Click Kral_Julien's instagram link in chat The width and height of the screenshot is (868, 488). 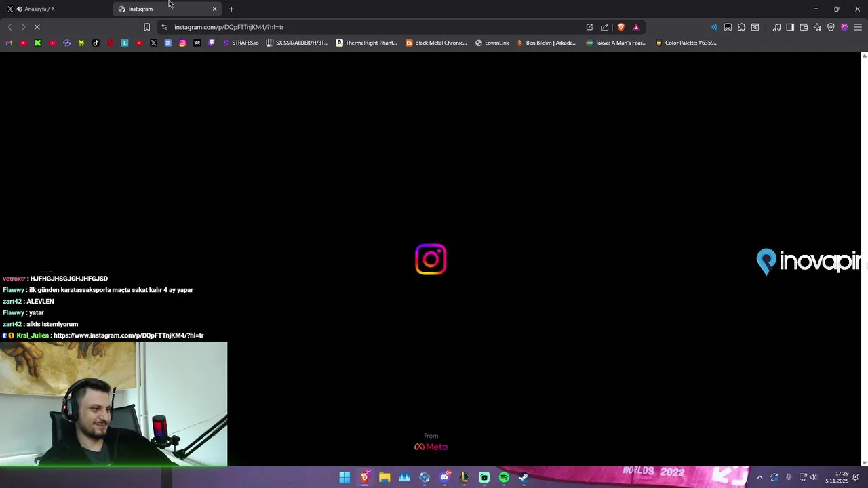tap(128, 335)
